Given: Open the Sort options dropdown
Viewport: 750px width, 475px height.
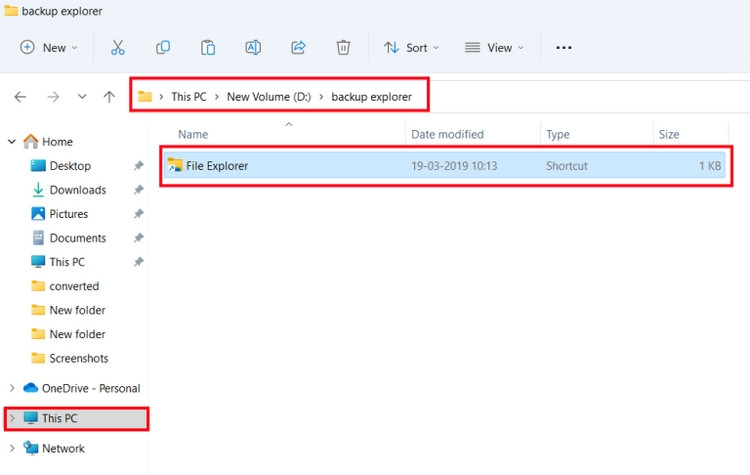Looking at the screenshot, I should pos(411,47).
